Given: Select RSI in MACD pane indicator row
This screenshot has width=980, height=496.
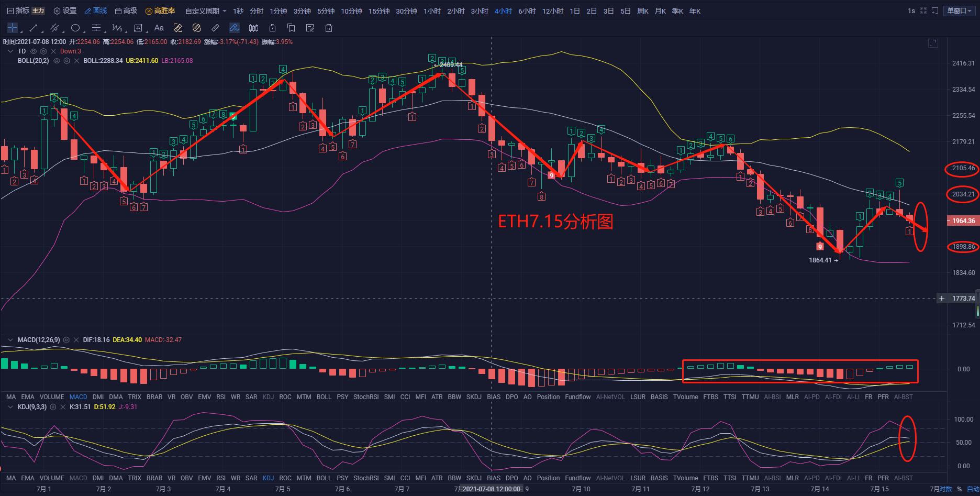Looking at the screenshot, I should pos(221,397).
